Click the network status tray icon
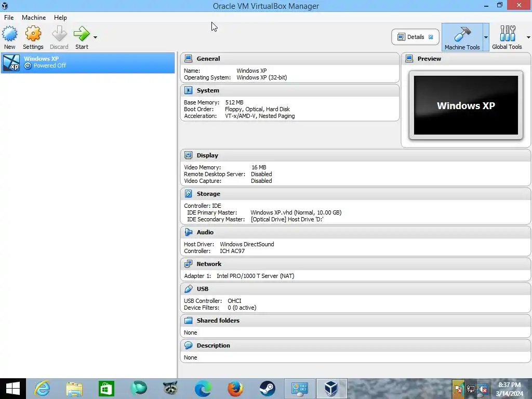Screen dimensions: 532x399 [471, 389]
